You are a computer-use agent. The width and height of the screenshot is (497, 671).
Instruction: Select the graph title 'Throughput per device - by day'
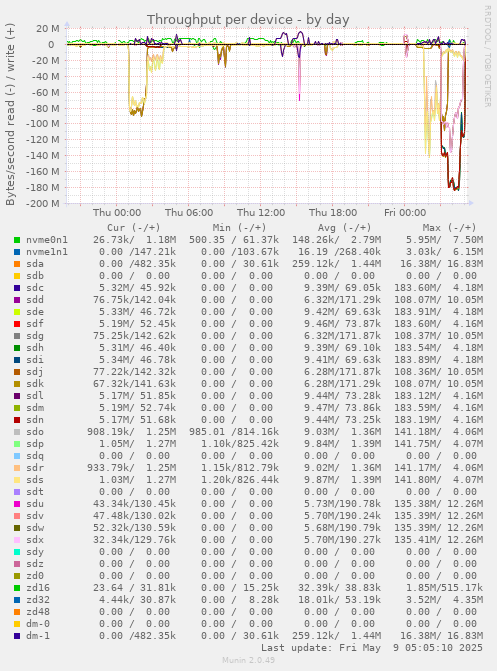248,20
